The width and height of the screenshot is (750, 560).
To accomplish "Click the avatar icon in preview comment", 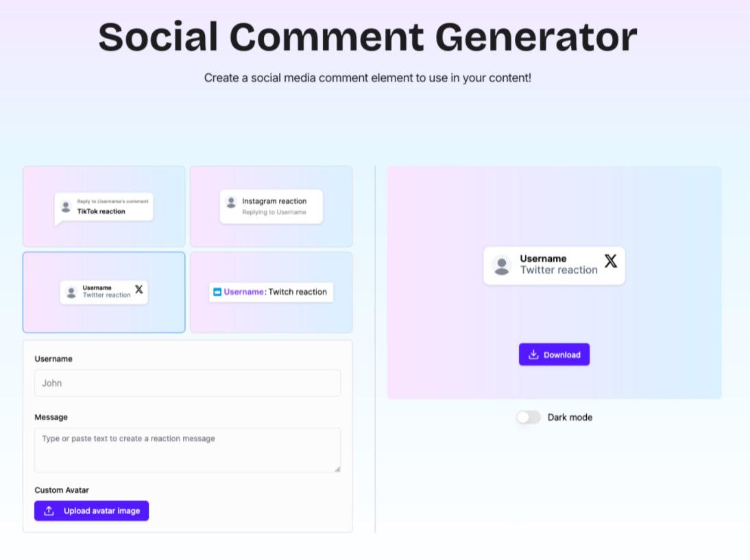I will coord(502,265).
